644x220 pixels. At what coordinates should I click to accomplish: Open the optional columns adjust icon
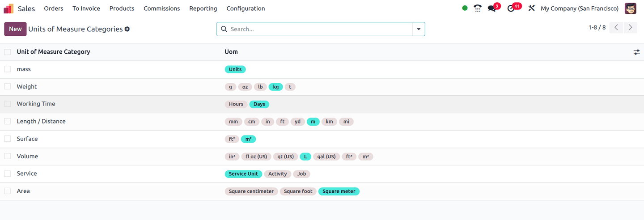[636, 52]
